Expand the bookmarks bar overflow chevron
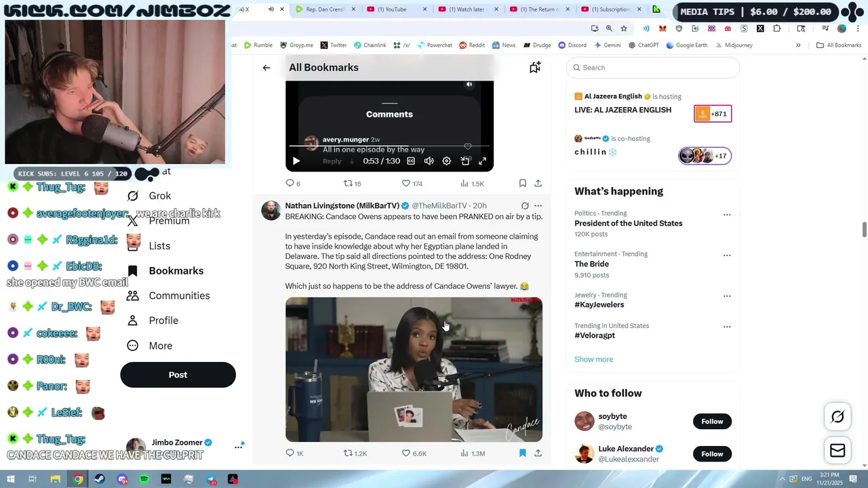This screenshot has width=868, height=488. pyautogui.click(x=798, y=45)
